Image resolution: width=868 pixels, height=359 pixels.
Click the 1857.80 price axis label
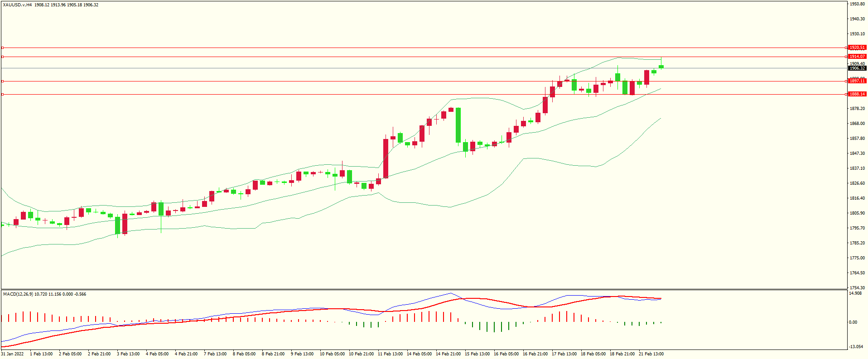pos(857,139)
